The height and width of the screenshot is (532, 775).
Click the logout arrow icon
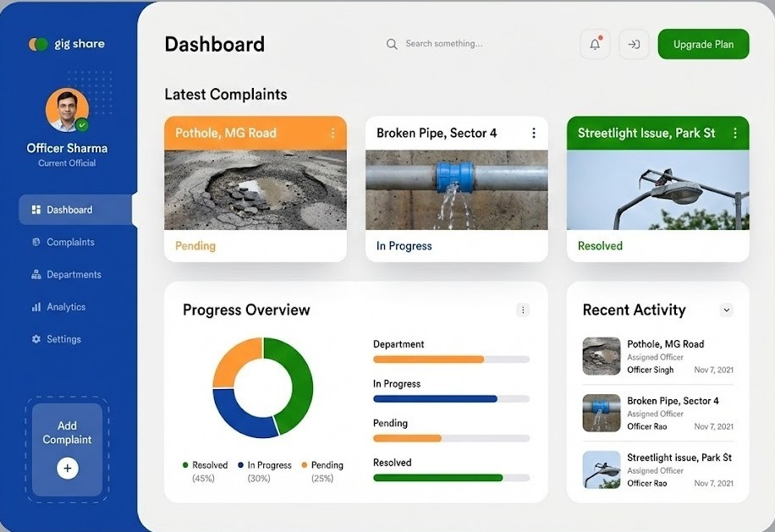click(x=634, y=45)
